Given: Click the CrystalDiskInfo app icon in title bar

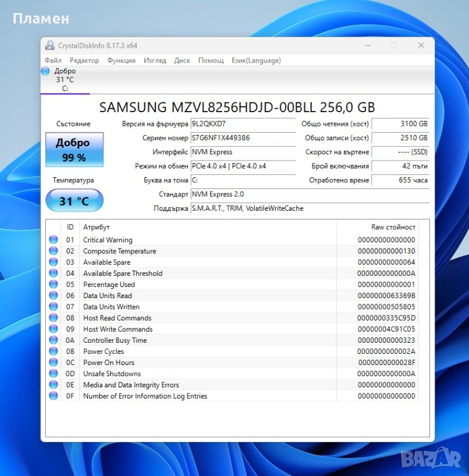Looking at the screenshot, I should [50, 45].
